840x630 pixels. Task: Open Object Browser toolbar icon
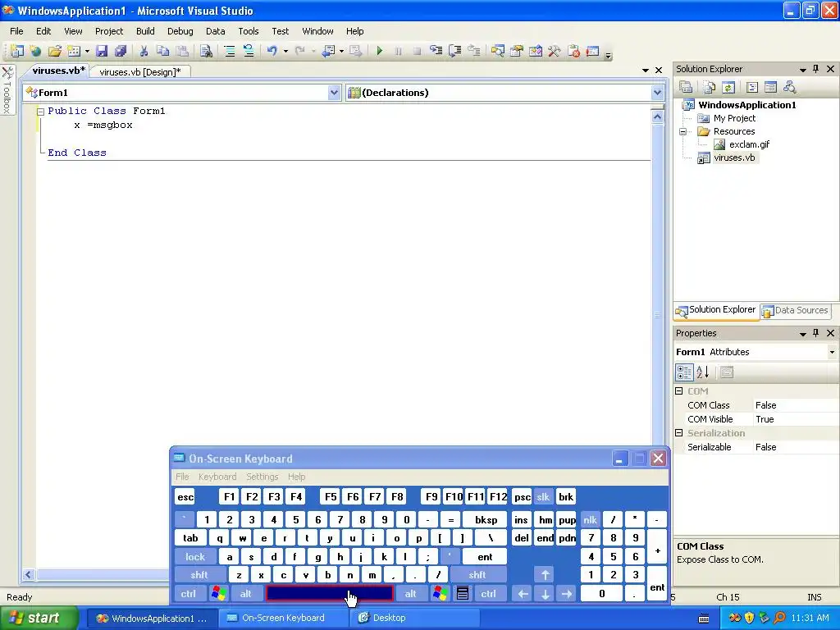535,51
